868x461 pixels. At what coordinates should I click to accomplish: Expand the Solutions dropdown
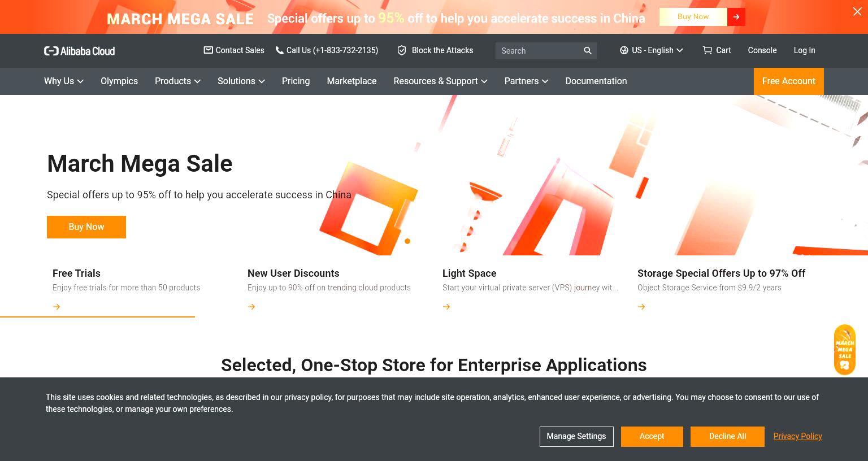tap(241, 81)
